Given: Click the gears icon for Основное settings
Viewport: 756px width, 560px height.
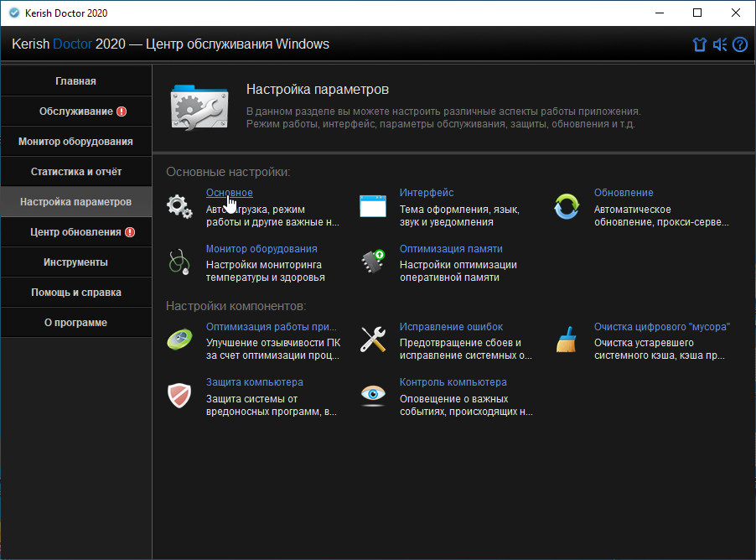Looking at the screenshot, I should (x=179, y=206).
